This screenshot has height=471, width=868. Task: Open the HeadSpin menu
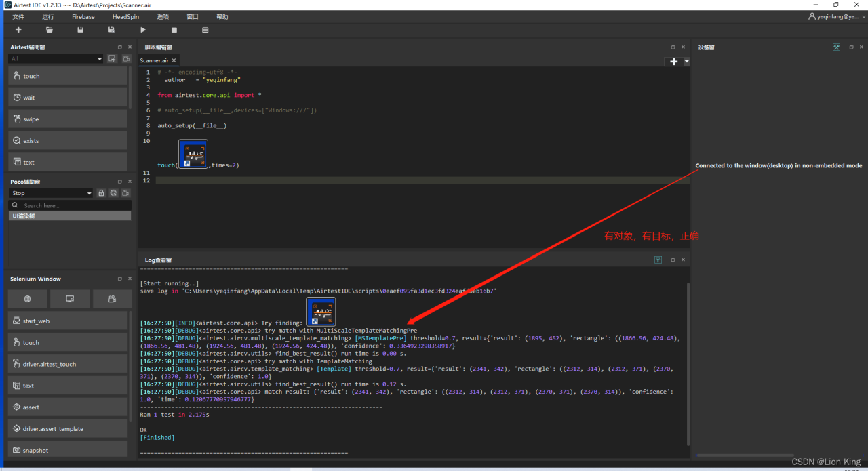[x=125, y=16]
